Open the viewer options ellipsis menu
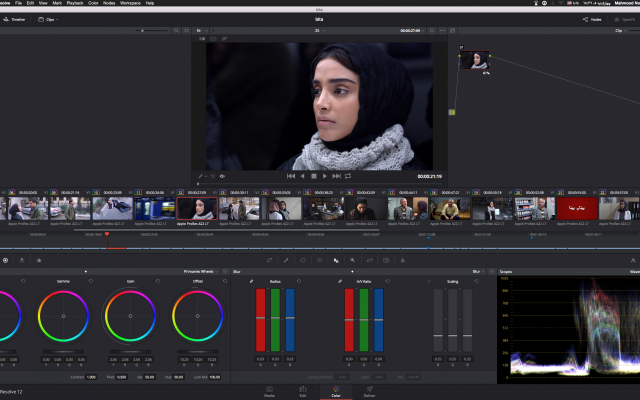Screen dimensions: 640x400 tap(442, 31)
